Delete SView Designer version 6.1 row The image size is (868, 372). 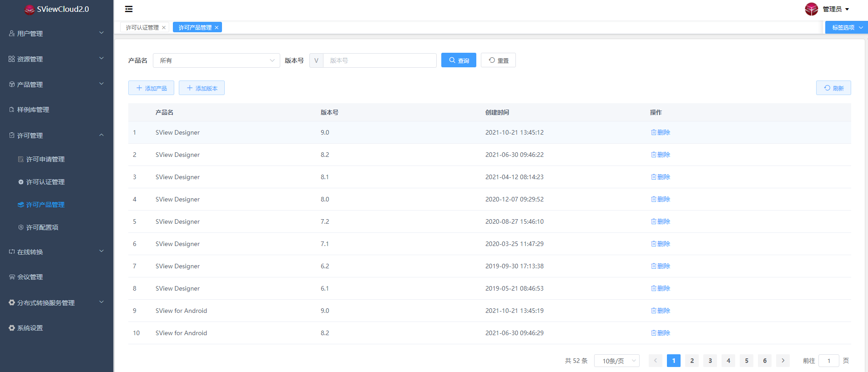661,288
